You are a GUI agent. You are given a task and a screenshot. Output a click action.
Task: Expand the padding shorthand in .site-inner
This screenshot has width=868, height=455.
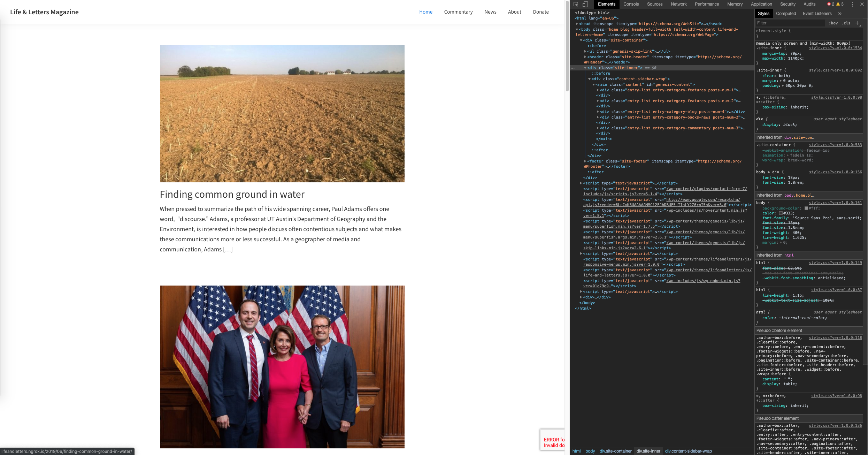coord(783,85)
